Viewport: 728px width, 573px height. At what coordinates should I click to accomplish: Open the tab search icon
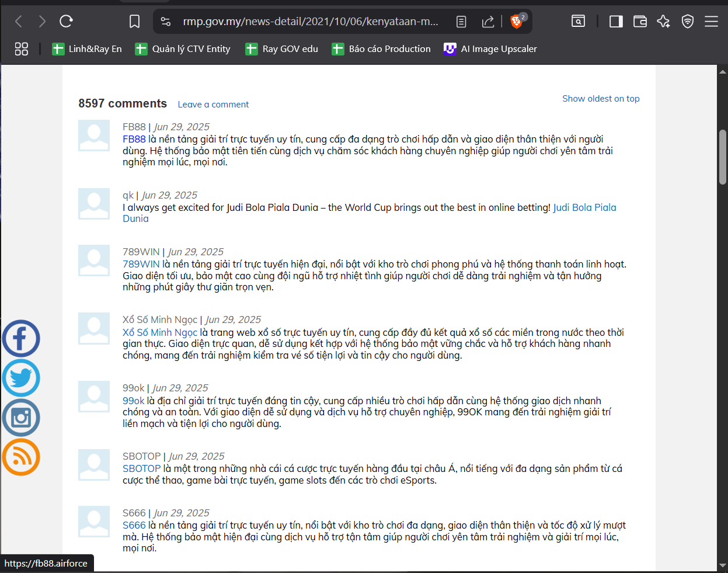578,22
